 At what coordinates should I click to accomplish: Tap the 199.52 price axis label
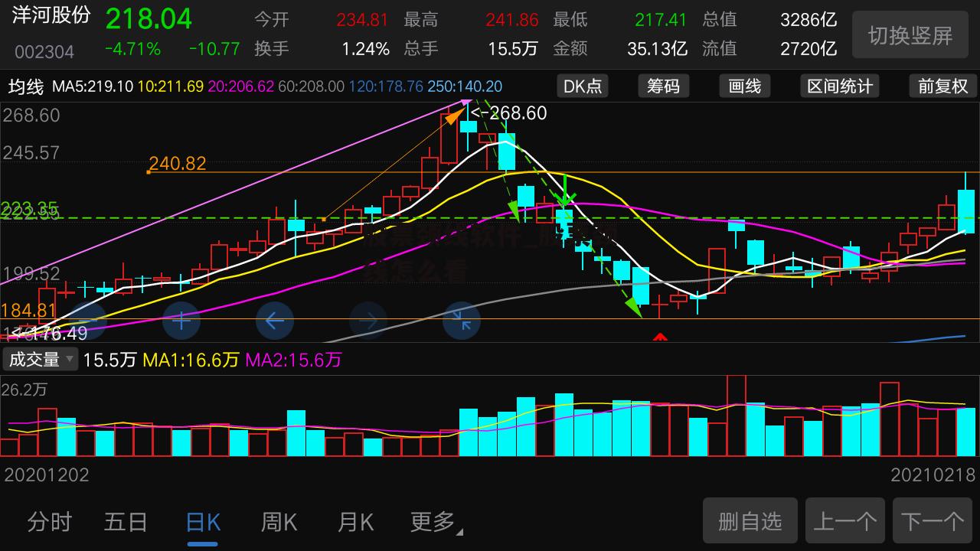31,273
